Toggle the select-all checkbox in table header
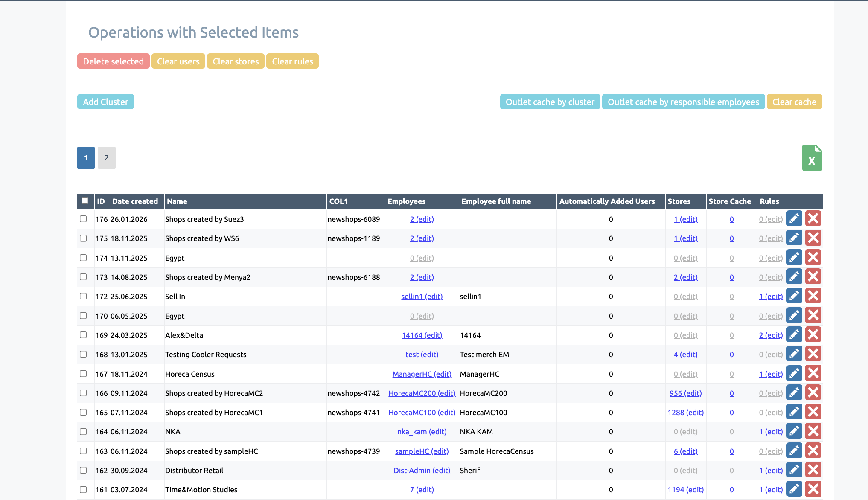868x500 pixels. pyautogui.click(x=85, y=201)
